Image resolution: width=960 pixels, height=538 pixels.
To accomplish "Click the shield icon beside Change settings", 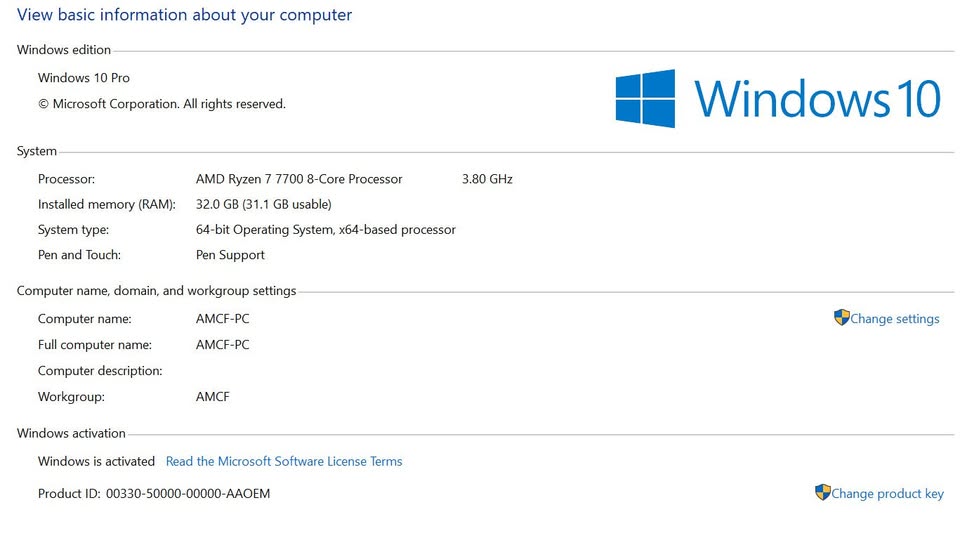I will pyautogui.click(x=842, y=317).
